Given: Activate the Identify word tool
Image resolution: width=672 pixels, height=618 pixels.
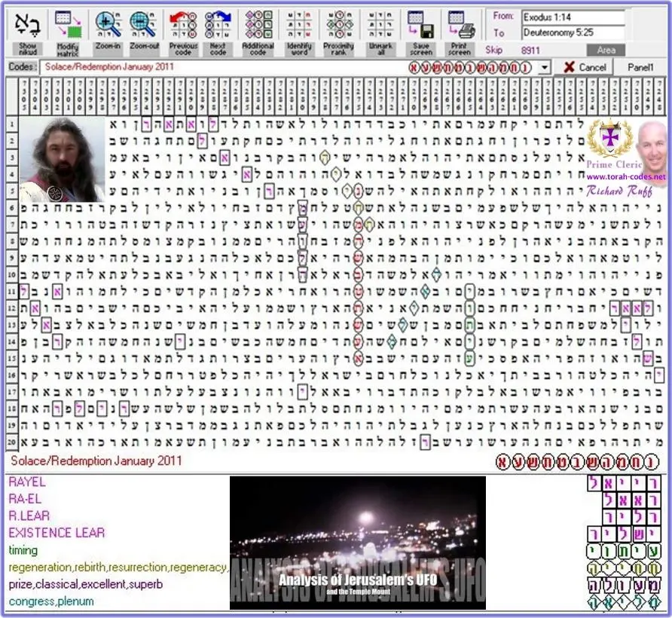Looking at the screenshot, I should click(299, 24).
